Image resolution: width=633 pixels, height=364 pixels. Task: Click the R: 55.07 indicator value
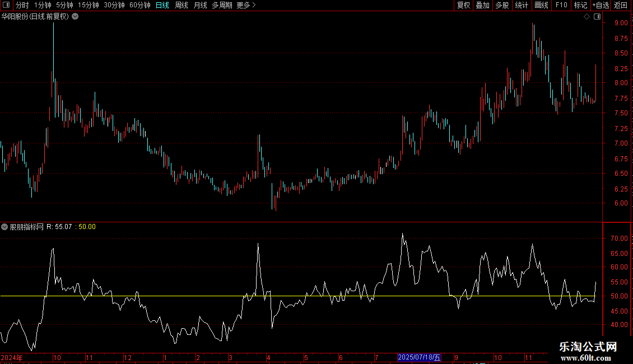click(x=59, y=227)
